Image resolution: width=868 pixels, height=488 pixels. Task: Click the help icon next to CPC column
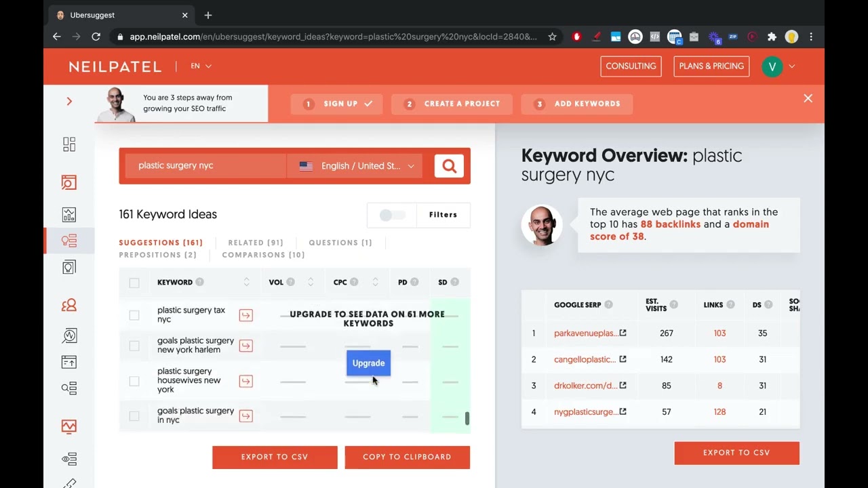[354, 282]
